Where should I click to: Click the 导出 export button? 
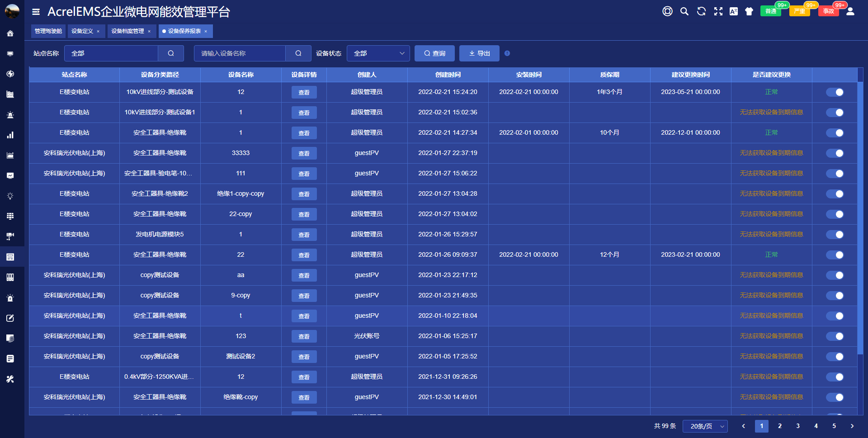(479, 53)
